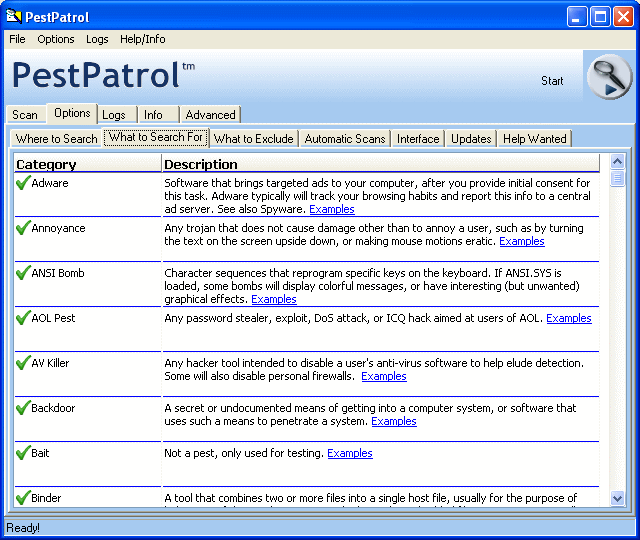
Task: Toggle the ANSI Bomb category checkmark
Action: click(x=23, y=273)
